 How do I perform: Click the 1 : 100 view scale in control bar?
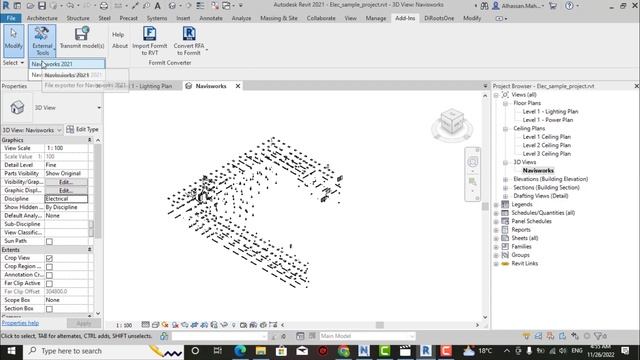click(124, 325)
